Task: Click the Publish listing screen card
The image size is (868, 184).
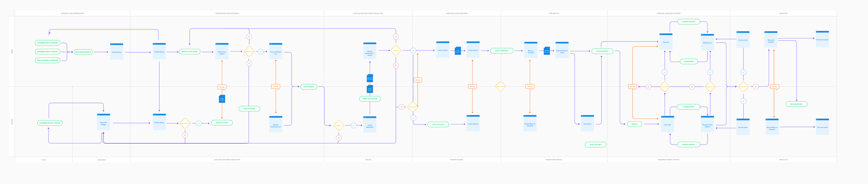Action: pos(159,51)
